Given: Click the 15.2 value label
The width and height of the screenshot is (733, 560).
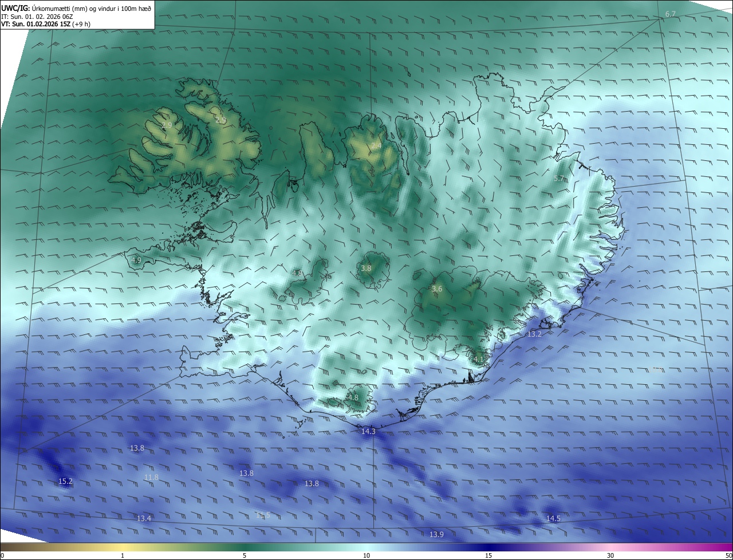Looking at the screenshot, I should click(x=66, y=482).
